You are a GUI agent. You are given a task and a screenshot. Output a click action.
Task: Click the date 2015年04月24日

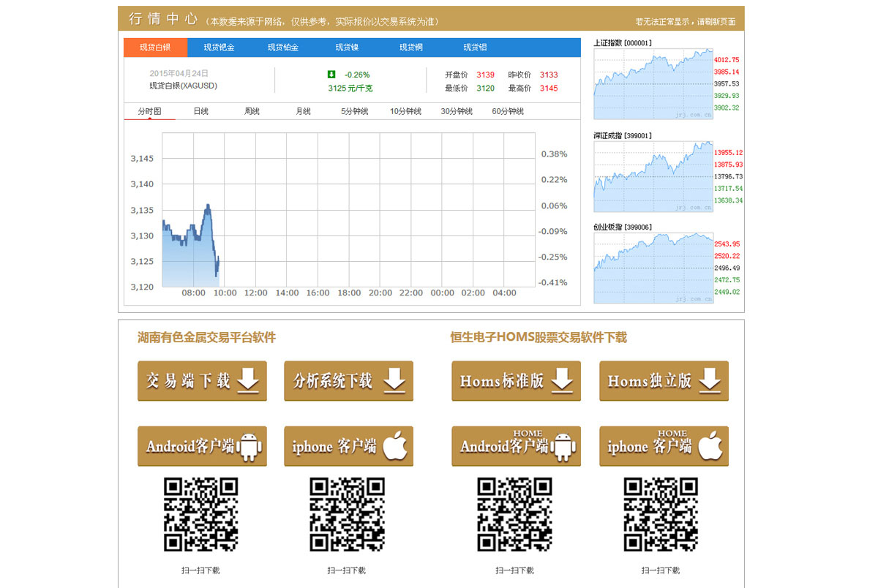point(179,73)
